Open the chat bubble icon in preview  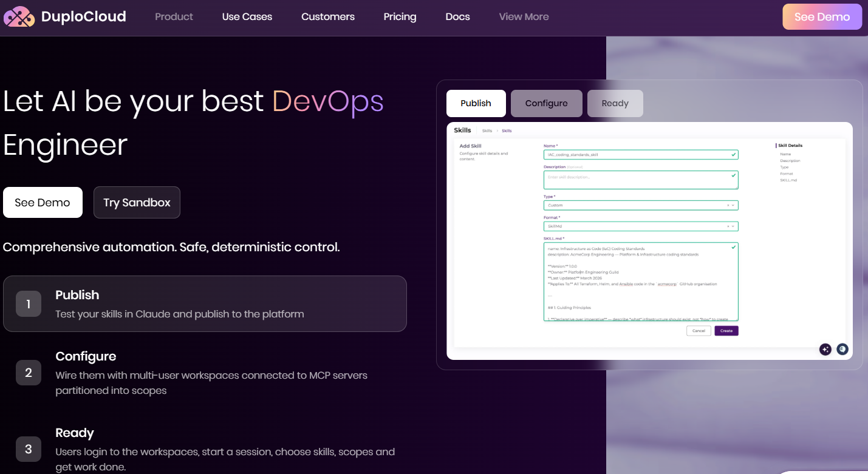(842, 349)
